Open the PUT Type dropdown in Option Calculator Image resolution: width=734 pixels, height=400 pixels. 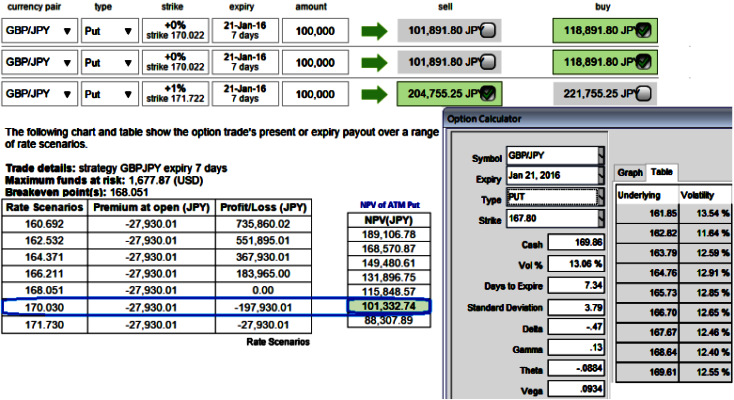(555, 197)
